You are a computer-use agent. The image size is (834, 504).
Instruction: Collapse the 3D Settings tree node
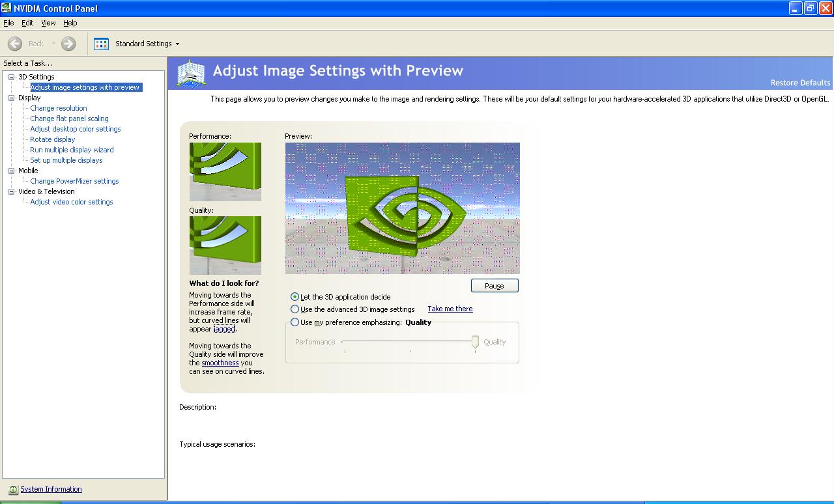coord(11,77)
